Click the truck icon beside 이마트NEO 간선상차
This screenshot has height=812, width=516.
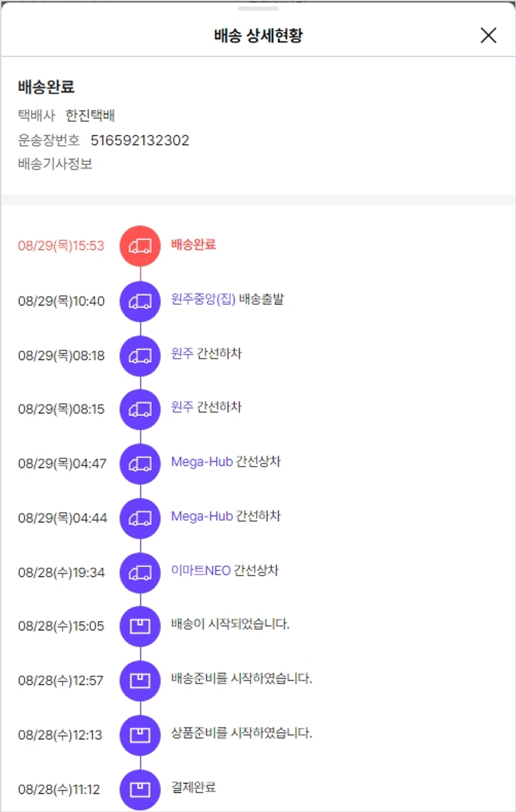point(140,573)
